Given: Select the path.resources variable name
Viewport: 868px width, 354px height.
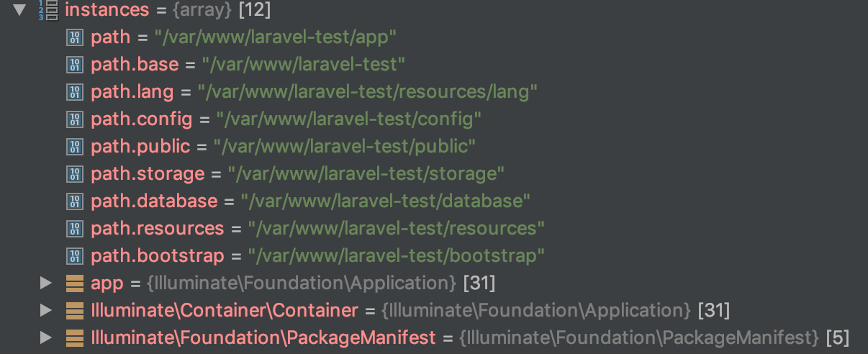Looking at the screenshot, I should pyautogui.click(x=158, y=229).
